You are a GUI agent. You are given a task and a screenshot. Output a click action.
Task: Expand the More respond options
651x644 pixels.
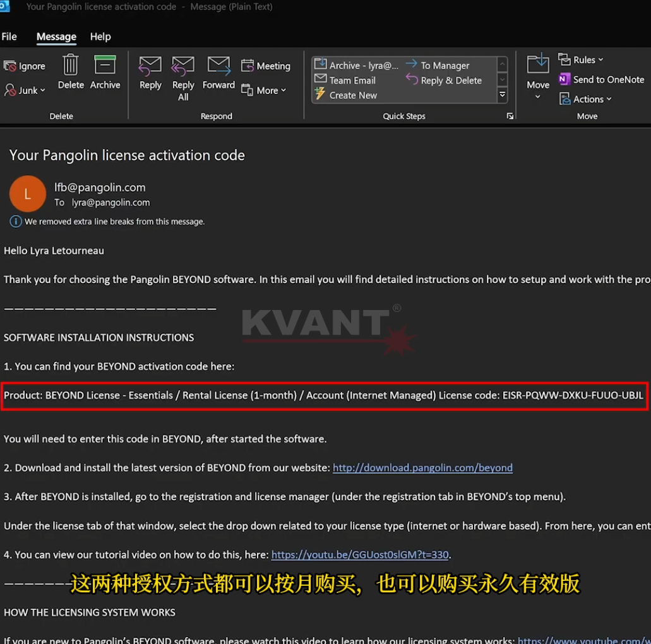point(264,90)
